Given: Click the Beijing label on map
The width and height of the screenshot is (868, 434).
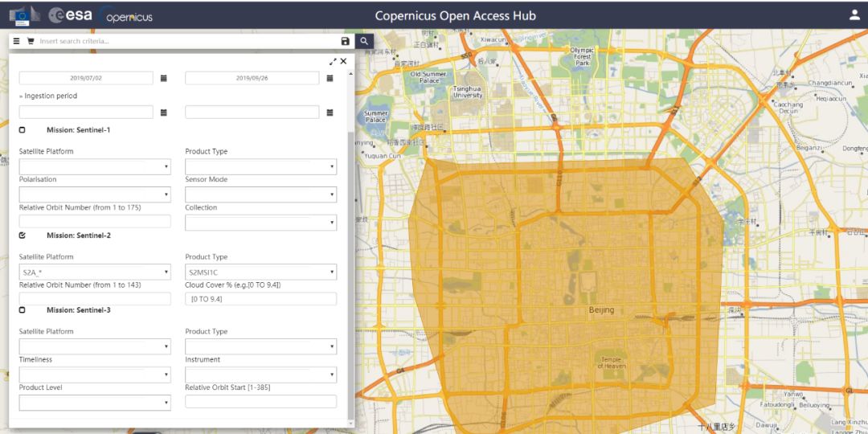Looking at the screenshot, I should pos(602,310).
